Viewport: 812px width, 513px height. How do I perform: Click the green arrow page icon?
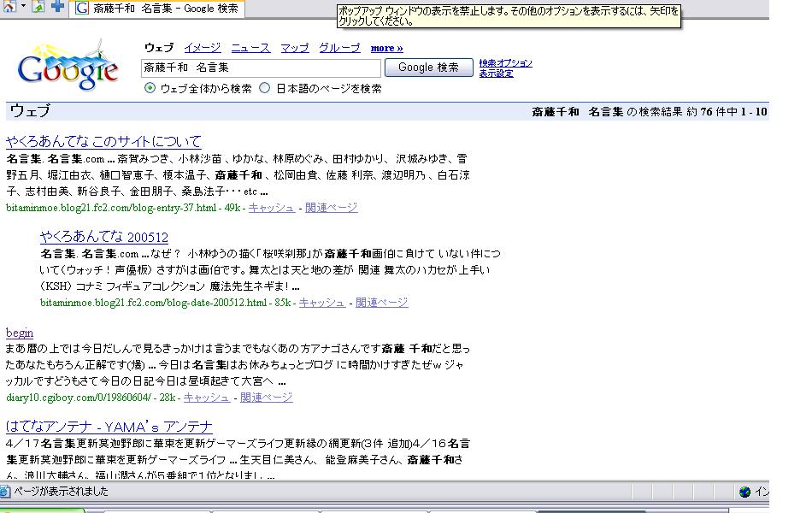[x=38, y=7]
